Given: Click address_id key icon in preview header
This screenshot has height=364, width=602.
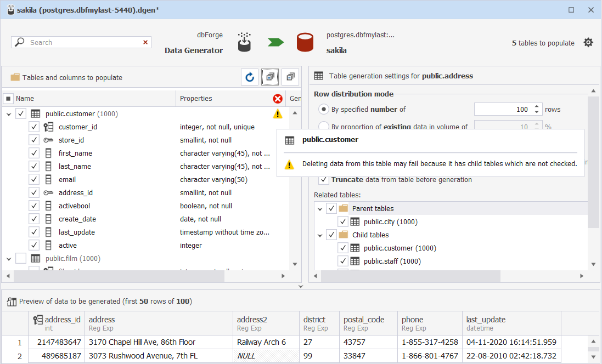Looking at the screenshot, I should (x=38, y=320).
